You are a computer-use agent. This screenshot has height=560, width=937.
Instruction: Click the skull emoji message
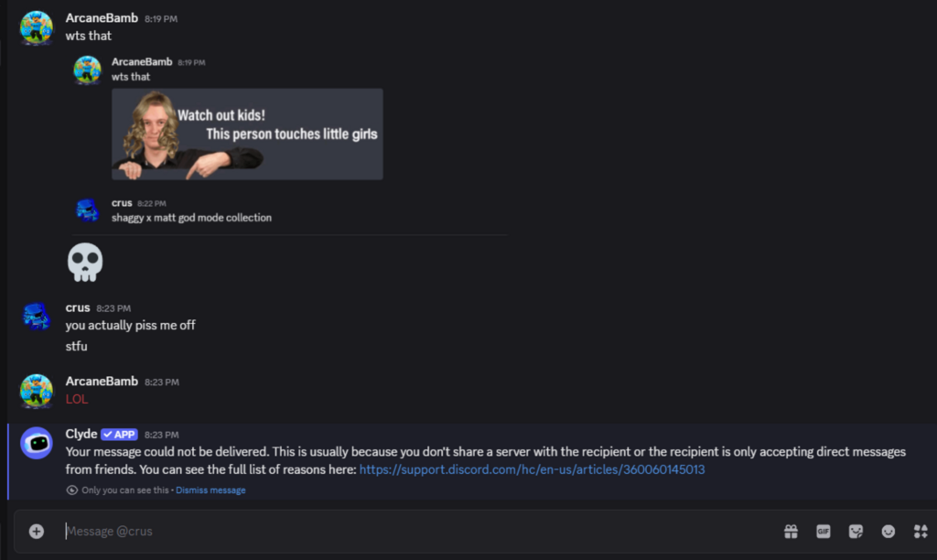85,262
